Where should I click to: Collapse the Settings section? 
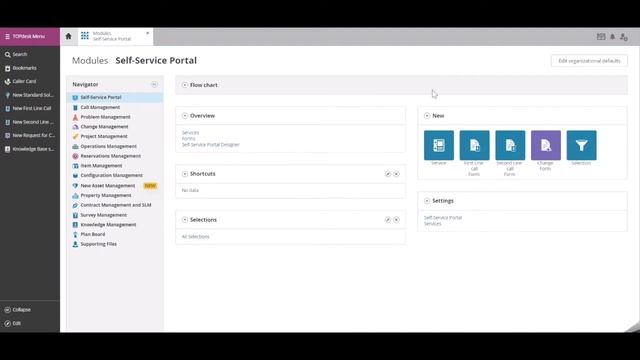tap(427, 201)
